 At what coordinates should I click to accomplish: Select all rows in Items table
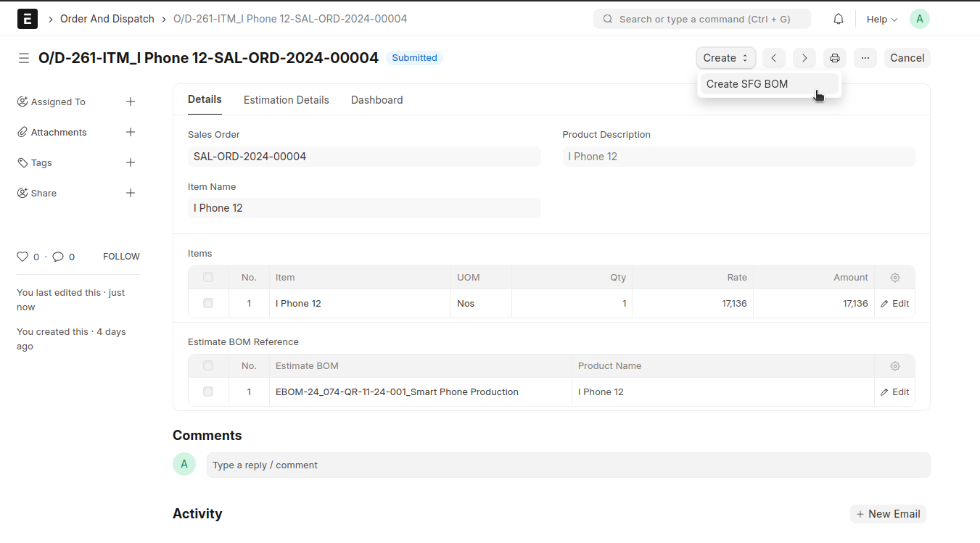pos(208,278)
